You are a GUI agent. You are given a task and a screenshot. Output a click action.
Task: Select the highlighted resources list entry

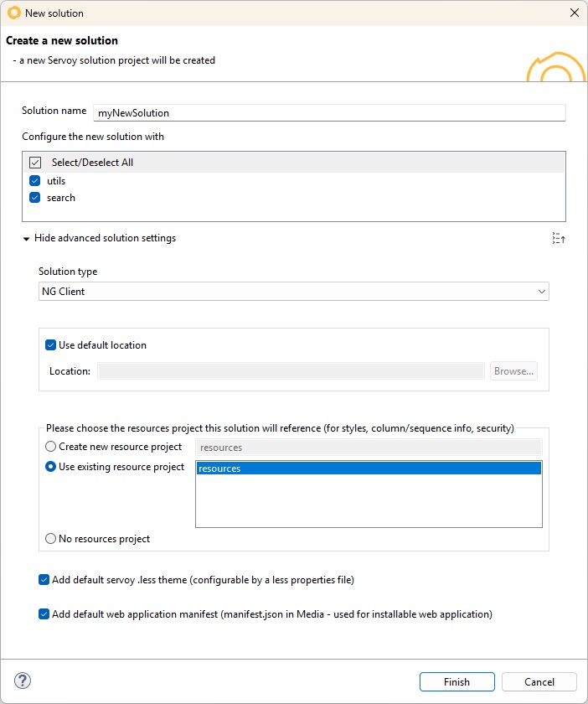tap(369, 468)
